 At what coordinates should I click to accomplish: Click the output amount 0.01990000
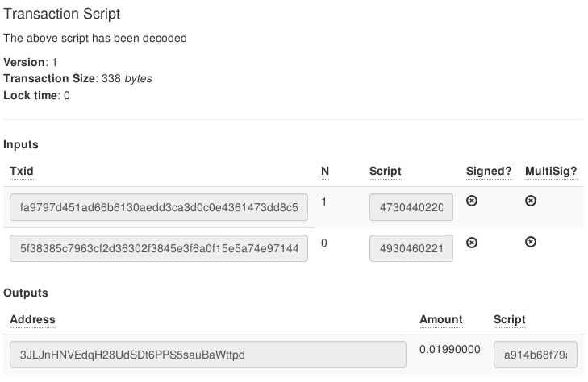tap(450, 349)
